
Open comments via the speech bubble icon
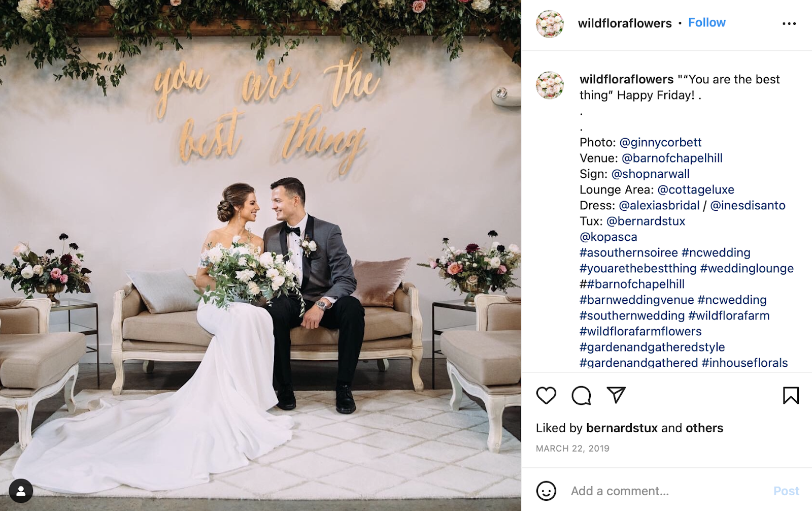(x=581, y=395)
